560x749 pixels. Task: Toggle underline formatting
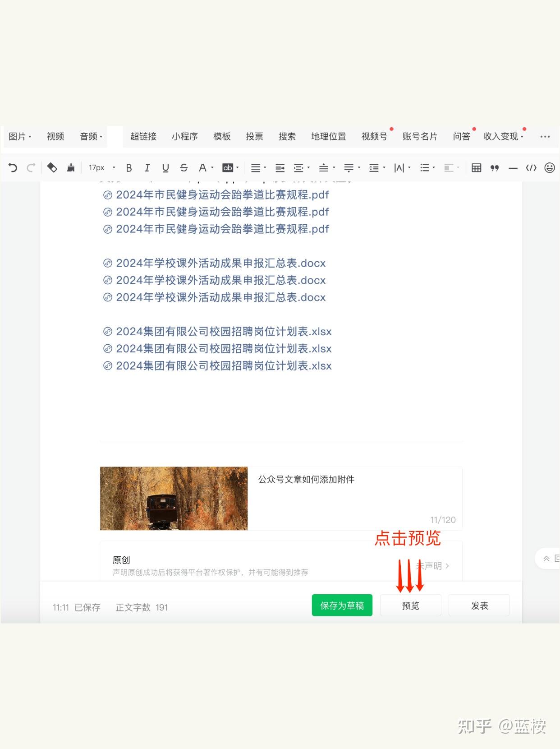click(165, 168)
